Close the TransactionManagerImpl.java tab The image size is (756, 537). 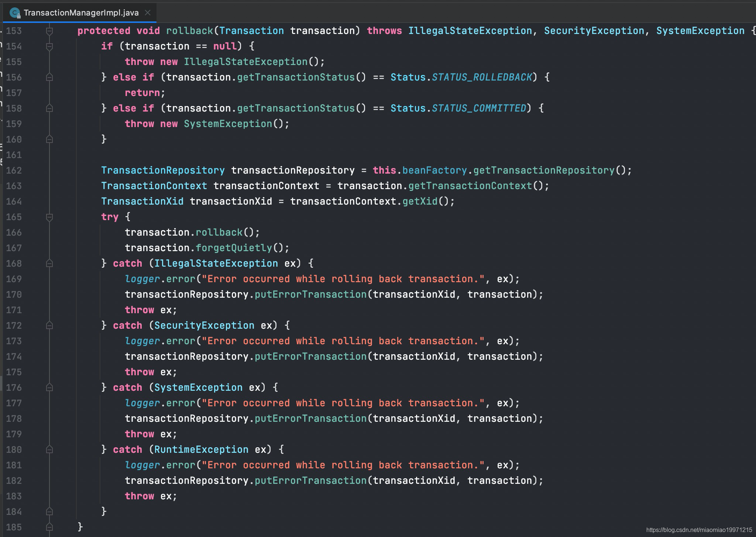point(148,13)
